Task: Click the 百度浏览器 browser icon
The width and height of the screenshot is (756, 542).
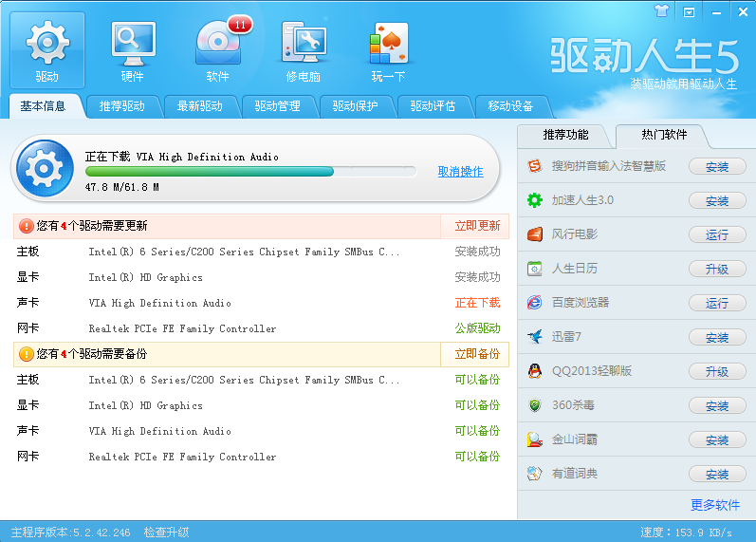Action: pos(535,303)
